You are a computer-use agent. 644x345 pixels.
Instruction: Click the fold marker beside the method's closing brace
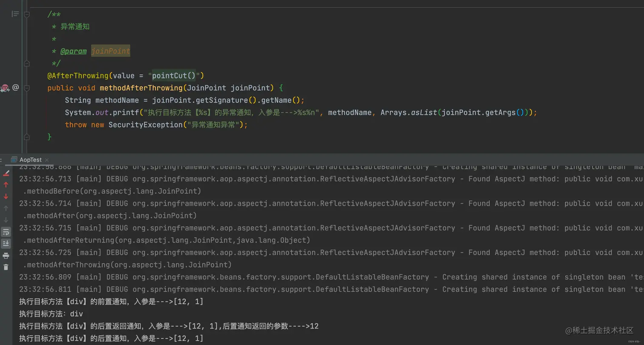coord(27,137)
